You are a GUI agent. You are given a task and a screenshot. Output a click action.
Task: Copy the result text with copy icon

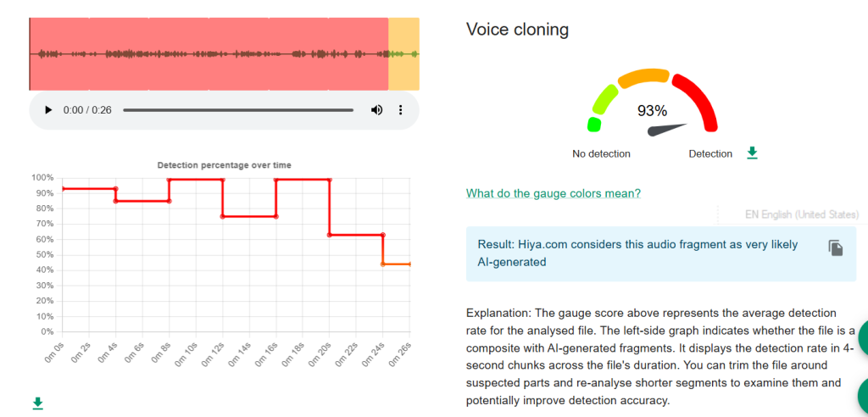coord(835,247)
